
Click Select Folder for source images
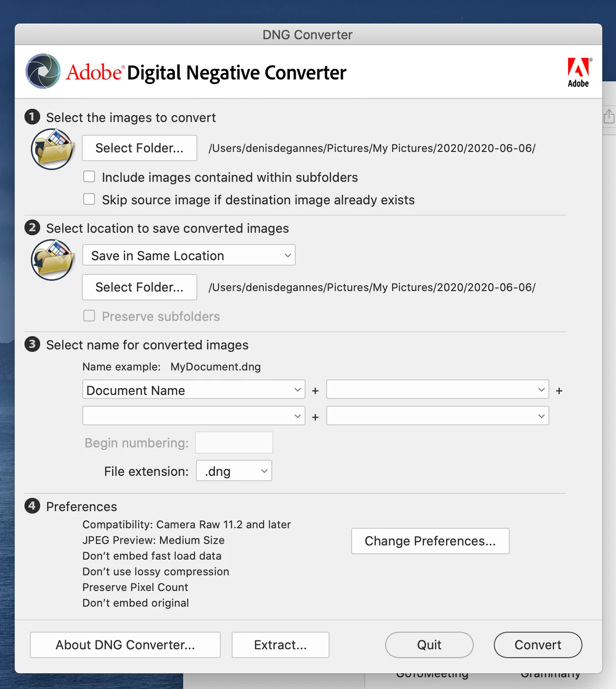coord(140,148)
